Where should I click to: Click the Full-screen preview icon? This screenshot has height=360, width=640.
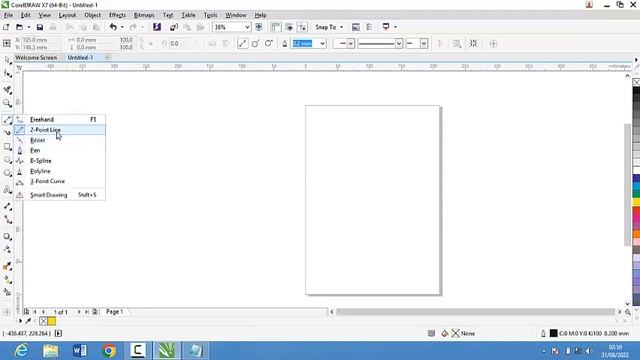(259, 27)
